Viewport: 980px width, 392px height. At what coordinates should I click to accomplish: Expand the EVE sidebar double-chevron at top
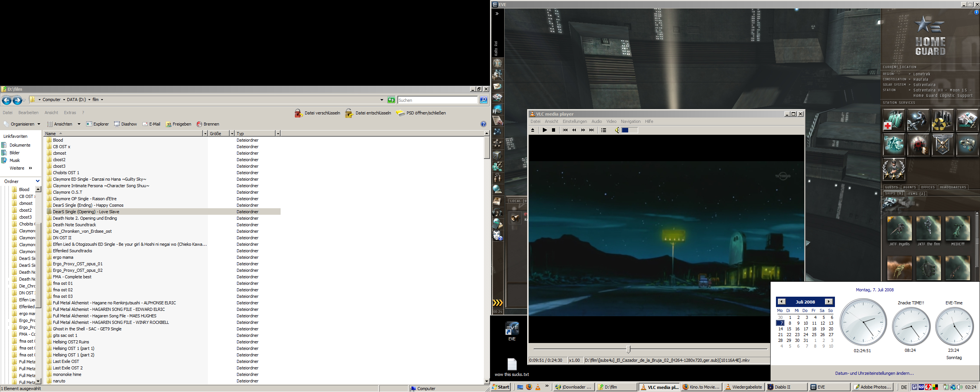pos(497,13)
